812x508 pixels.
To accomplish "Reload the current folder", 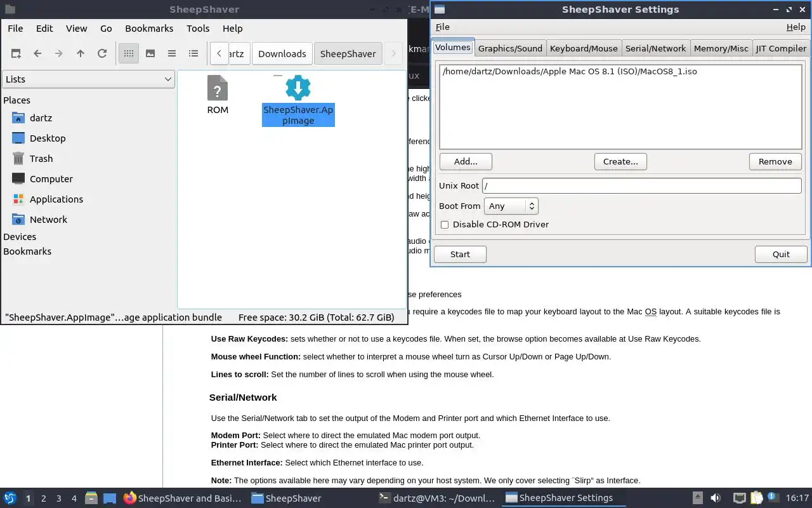I will 102,53.
